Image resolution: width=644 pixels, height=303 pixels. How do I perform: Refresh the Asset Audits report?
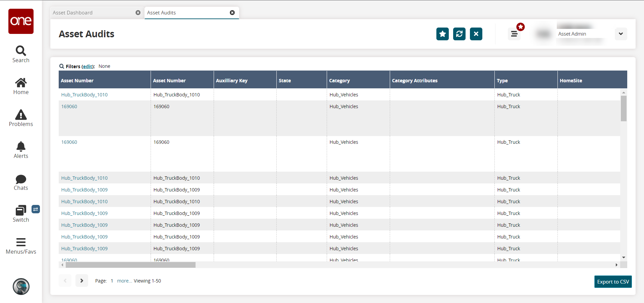point(459,34)
